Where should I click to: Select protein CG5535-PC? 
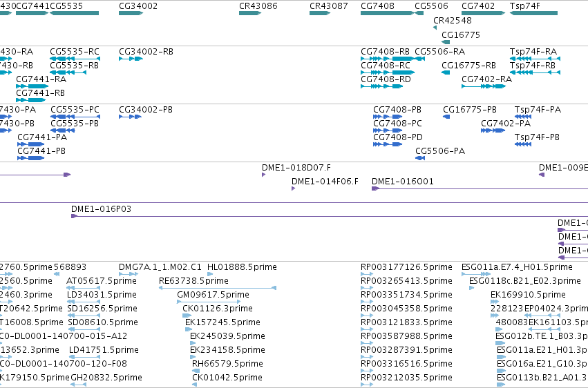point(75,117)
